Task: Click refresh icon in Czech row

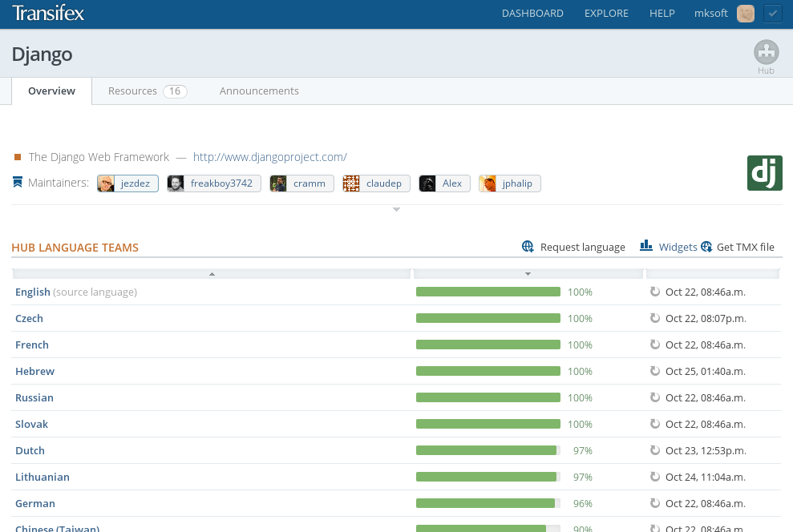Action: [655, 318]
